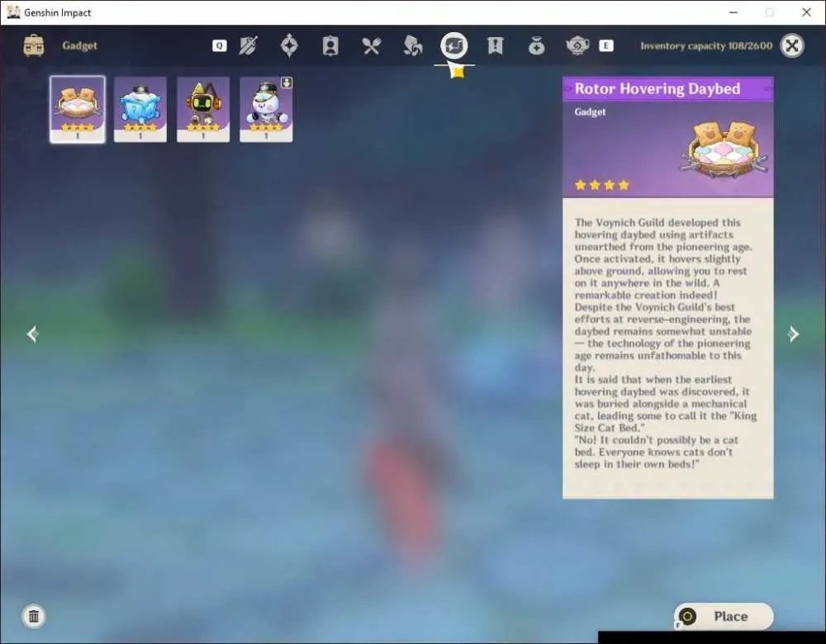Close the inventory with the round X button
Image resolution: width=826 pixels, height=644 pixels.
coord(792,45)
